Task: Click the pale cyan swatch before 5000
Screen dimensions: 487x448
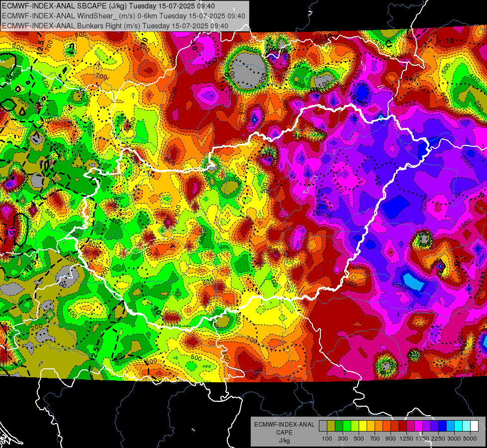Action: click(467, 426)
